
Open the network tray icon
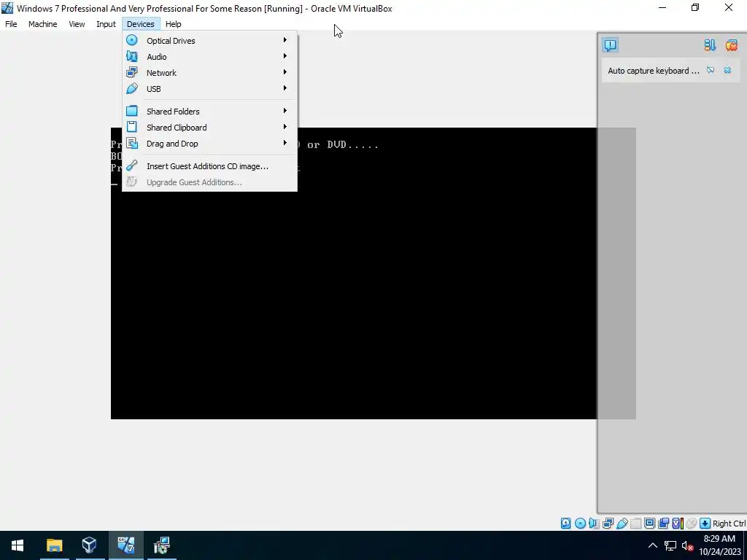point(670,545)
